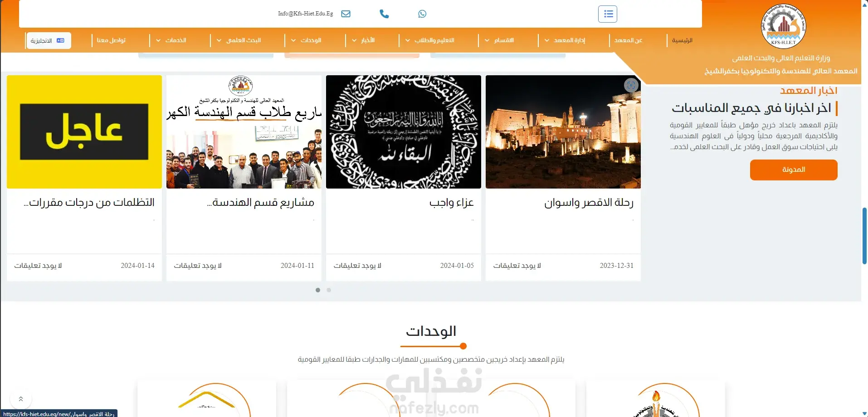
Task: Click the Info@Kfs-Hiet.Edu.Eg email address
Action: tap(306, 14)
